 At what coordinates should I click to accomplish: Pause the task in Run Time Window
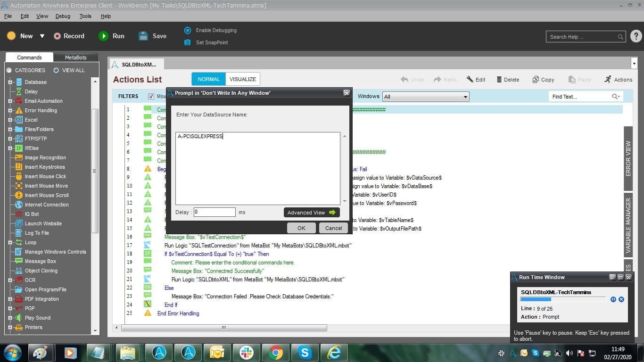[x=613, y=299]
